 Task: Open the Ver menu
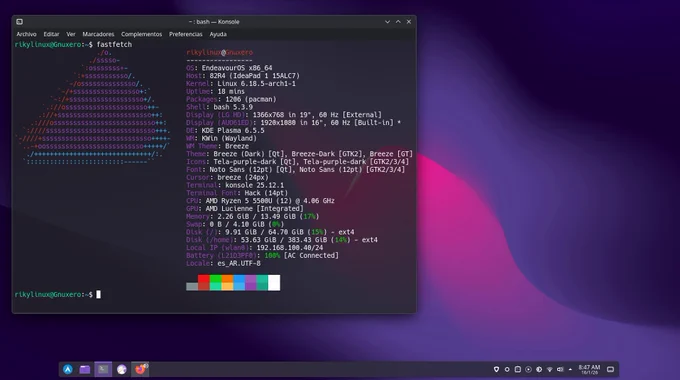[x=71, y=34]
